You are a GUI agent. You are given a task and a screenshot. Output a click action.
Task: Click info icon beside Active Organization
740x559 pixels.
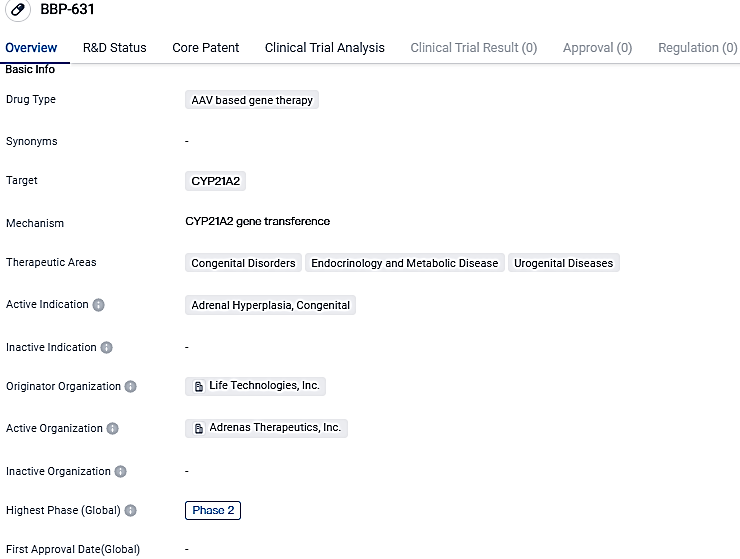click(113, 429)
